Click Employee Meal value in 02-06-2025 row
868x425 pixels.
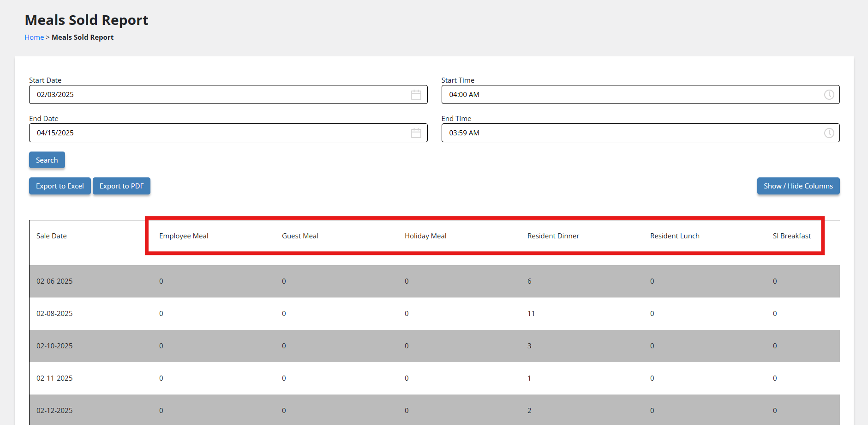point(161,281)
